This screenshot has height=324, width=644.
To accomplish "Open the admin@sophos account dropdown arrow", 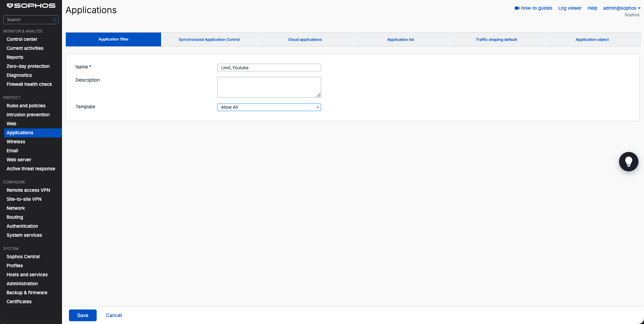I will point(639,8).
